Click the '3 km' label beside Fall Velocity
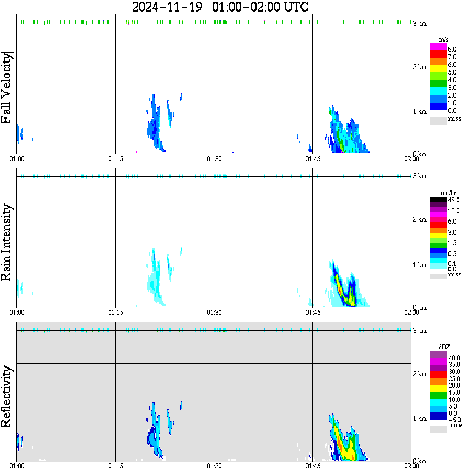 pyautogui.click(x=419, y=24)
